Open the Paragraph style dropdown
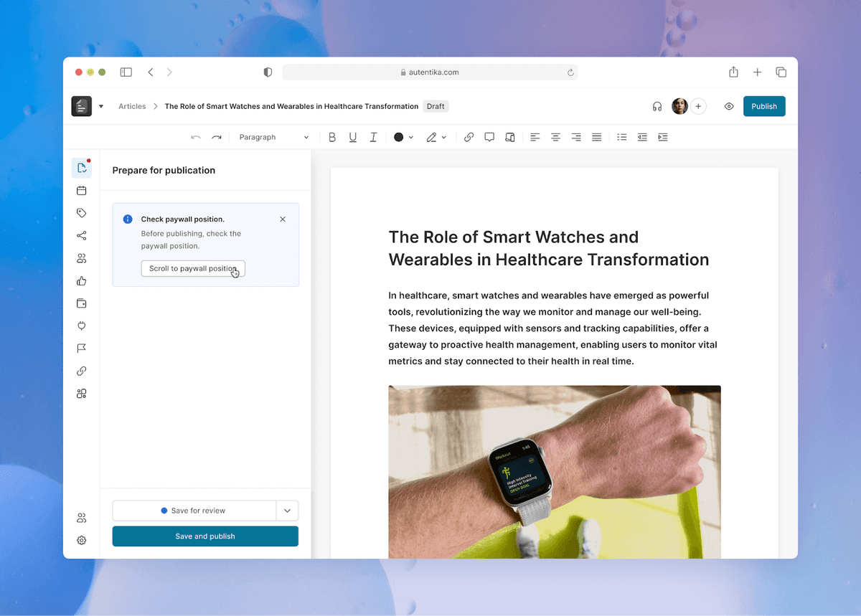 (x=274, y=137)
